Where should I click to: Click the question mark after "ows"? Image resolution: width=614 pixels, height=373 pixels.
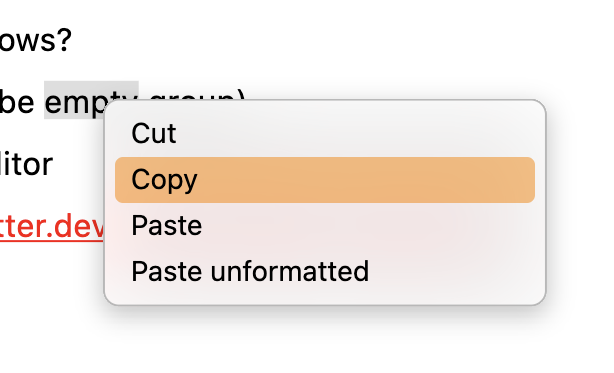click(65, 39)
